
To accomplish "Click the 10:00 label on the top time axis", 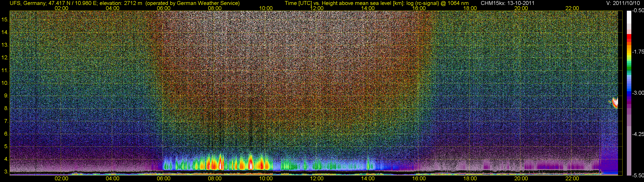I will tap(266, 8).
